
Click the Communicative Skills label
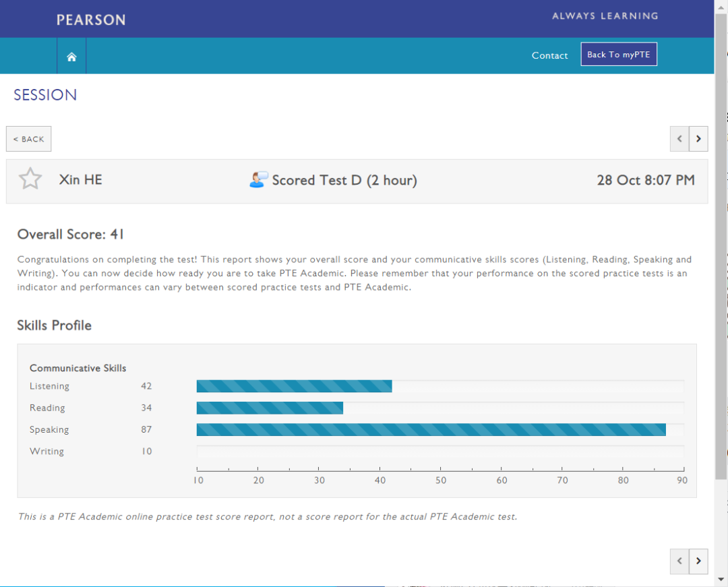click(x=78, y=368)
